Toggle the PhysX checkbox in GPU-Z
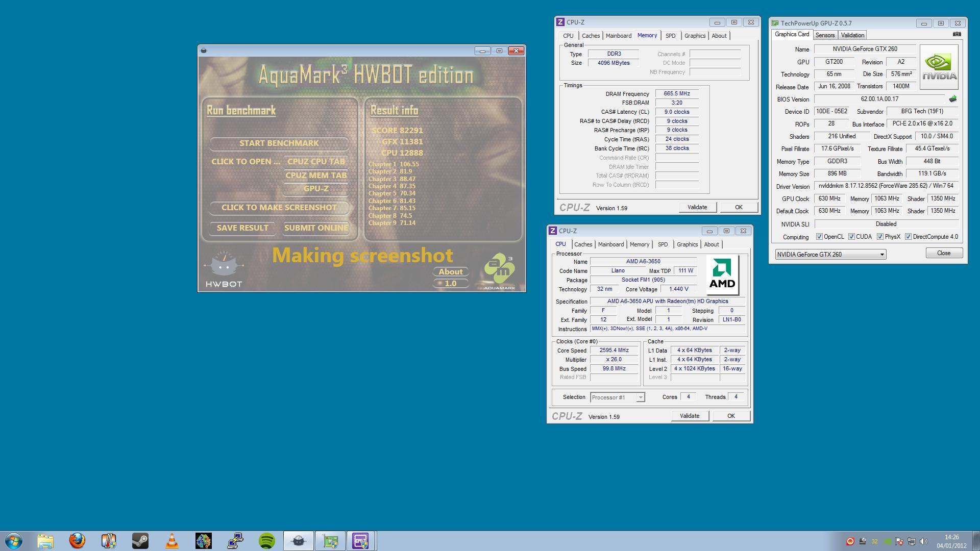This screenshot has width=980, height=551. pos(880,237)
